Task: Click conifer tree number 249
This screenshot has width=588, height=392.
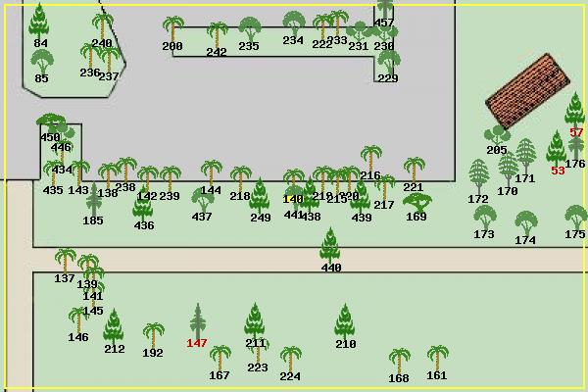Action: [260, 194]
